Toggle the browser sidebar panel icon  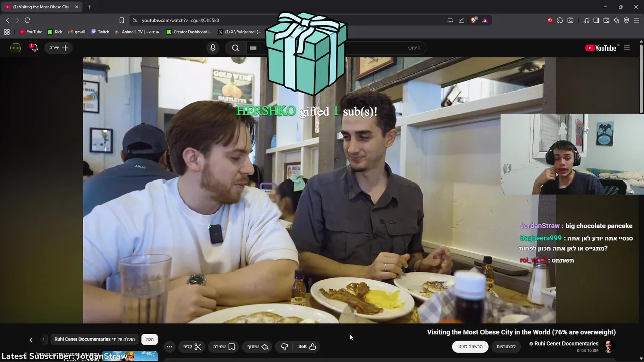point(596,20)
